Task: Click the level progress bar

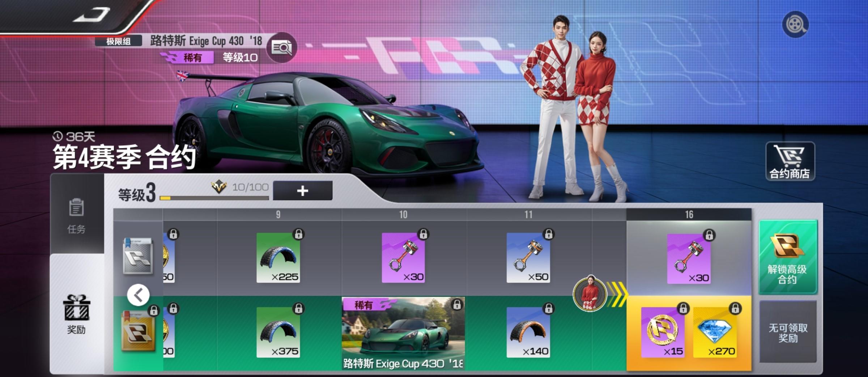Action: tap(214, 198)
